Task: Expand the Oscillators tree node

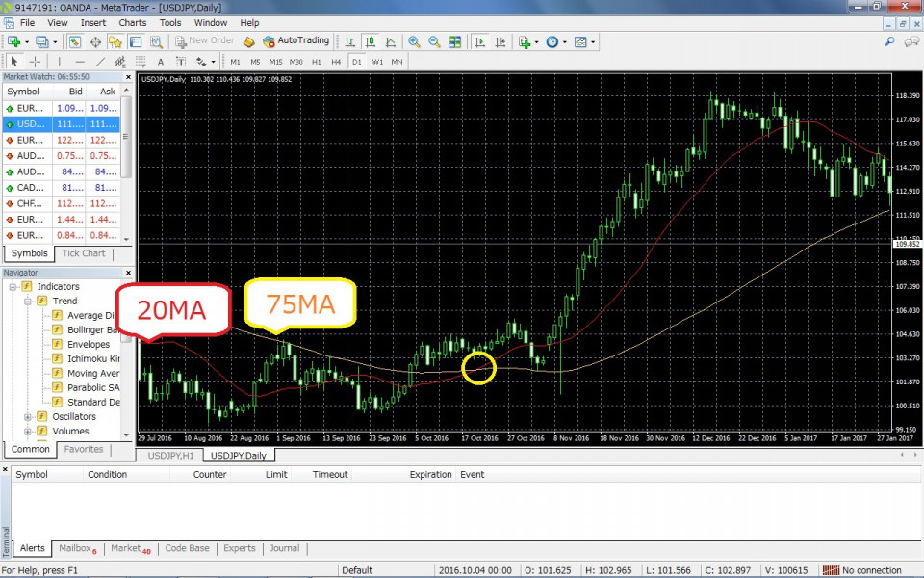Action: [28, 417]
